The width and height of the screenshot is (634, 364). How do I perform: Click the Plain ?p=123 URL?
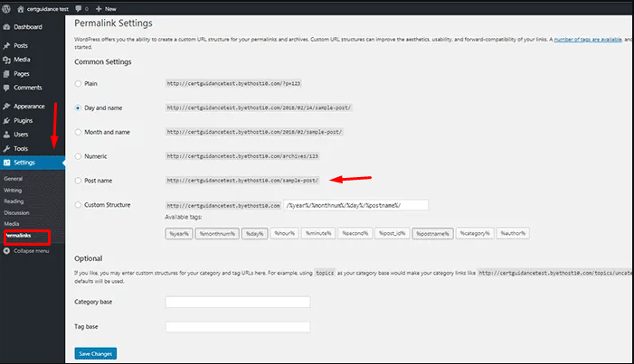[x=233, y=84]
